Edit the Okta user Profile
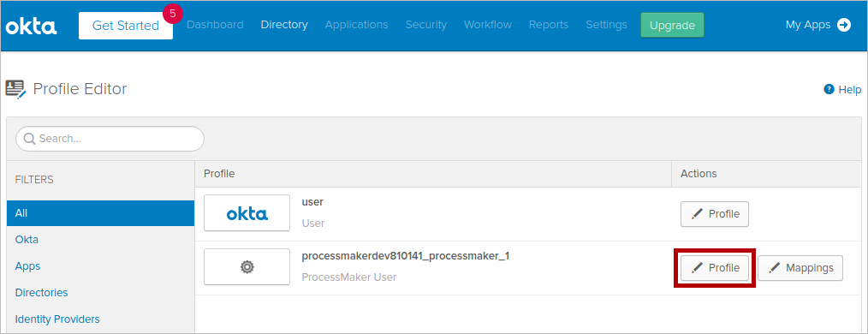868x334 pixels. (715, 214)
